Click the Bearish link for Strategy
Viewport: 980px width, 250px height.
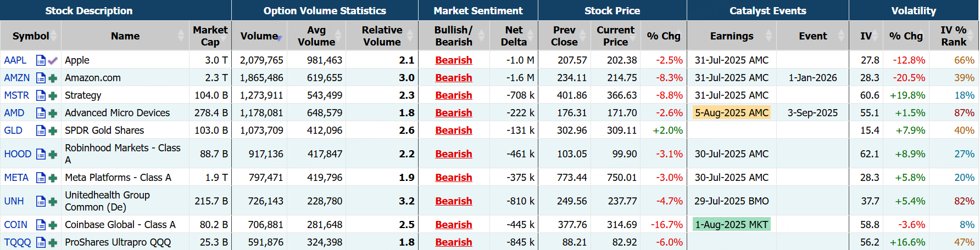coord(454,95)
